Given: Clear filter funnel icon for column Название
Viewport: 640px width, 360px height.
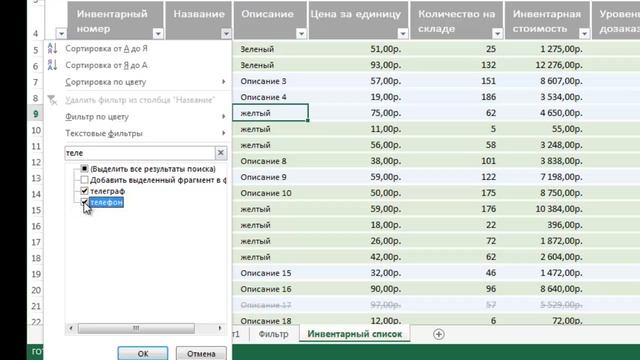Looking at the screenshot, I should (52, 100).
